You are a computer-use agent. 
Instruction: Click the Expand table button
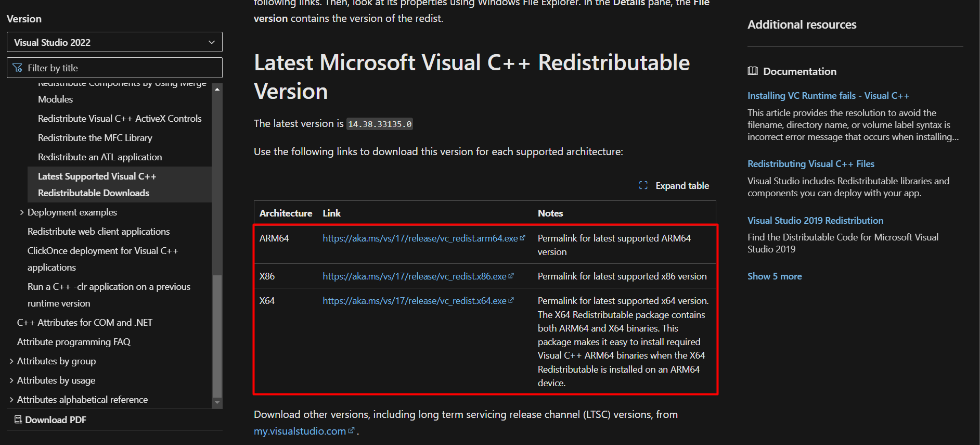coord(674,186)
